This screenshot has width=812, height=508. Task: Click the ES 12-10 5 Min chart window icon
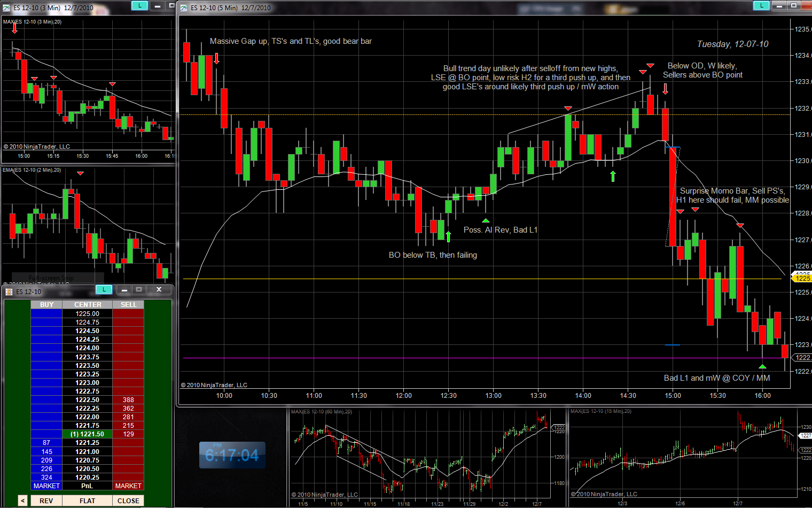pos(184,7)
